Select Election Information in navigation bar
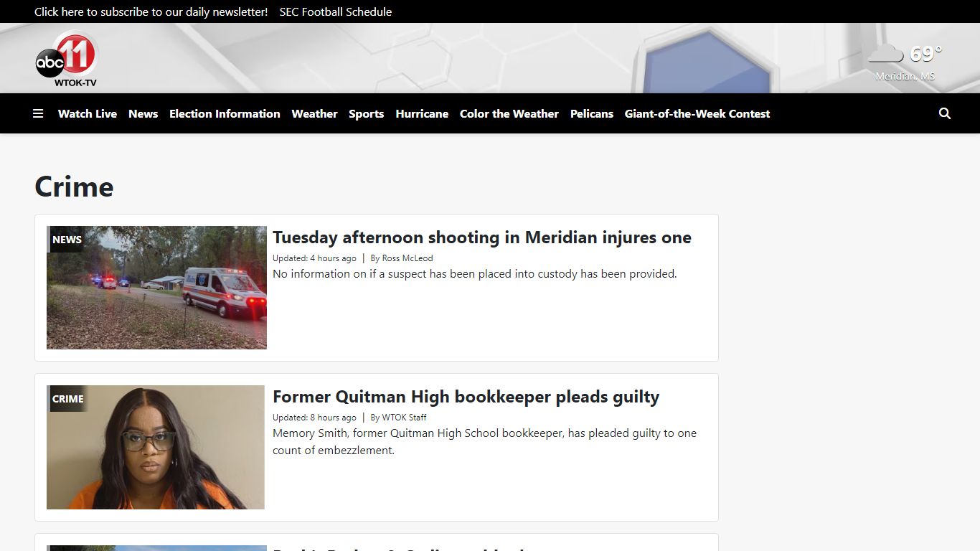 [225, 113]
